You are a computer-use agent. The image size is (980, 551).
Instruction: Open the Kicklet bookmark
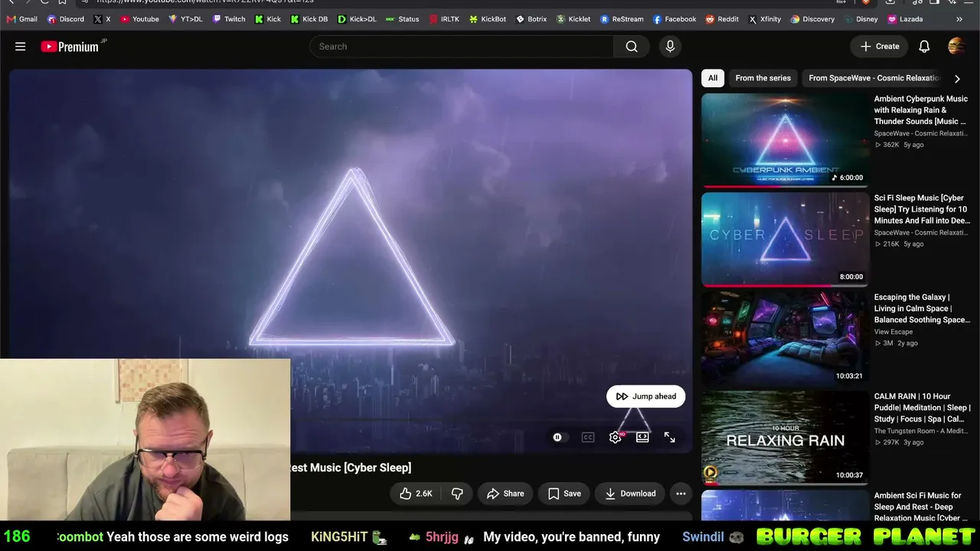573,19
